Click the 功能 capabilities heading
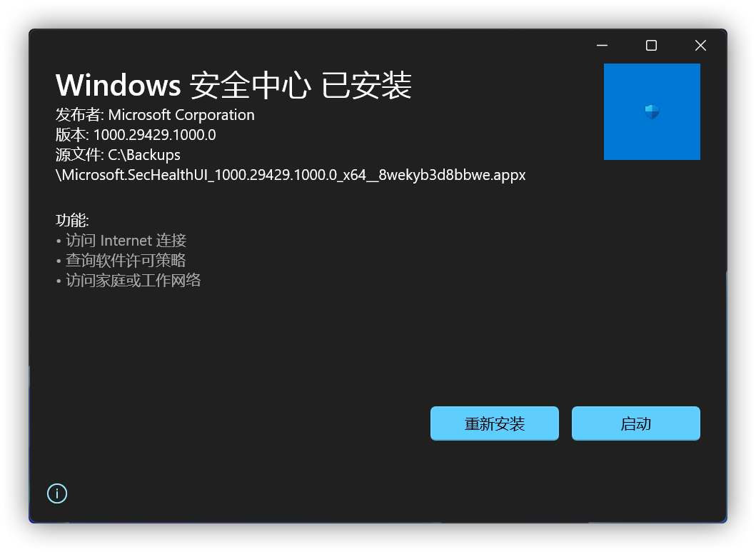 (69, 220)
